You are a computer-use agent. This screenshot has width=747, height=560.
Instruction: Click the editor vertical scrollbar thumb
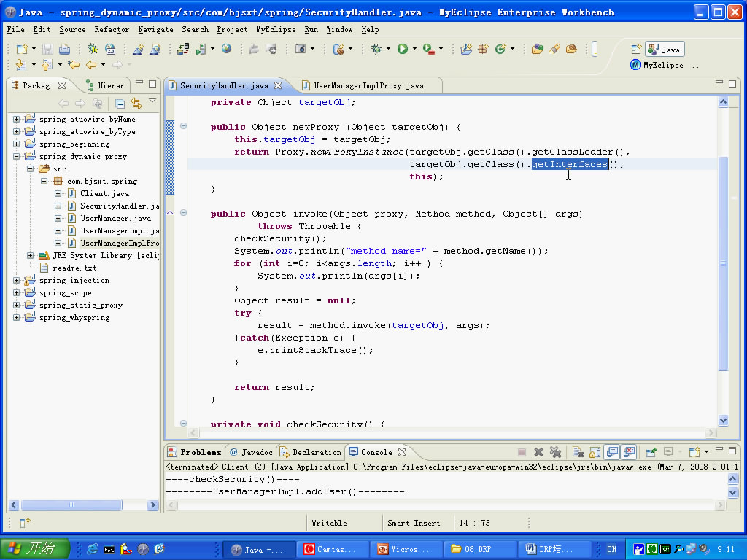[724, 262]
